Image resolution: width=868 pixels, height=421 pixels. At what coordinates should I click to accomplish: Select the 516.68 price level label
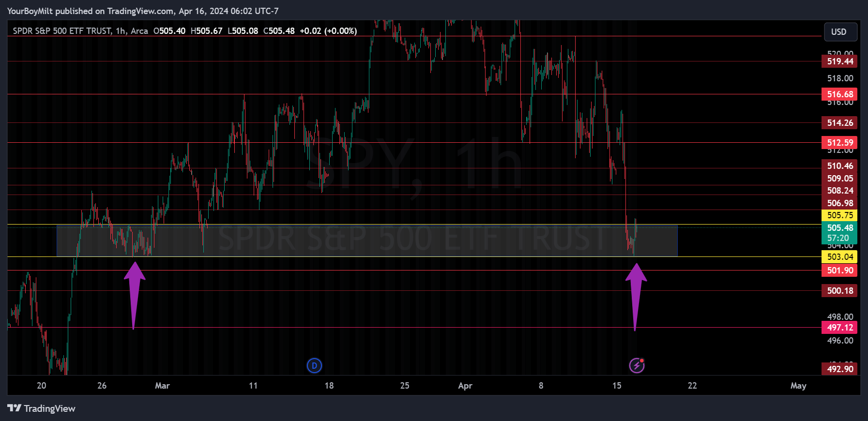(839, 94)
